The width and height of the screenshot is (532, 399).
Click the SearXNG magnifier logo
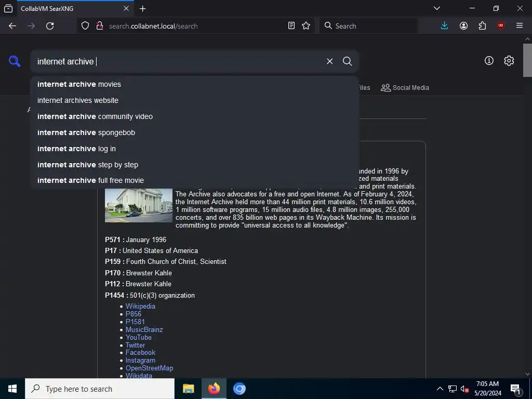click(15, 61)
